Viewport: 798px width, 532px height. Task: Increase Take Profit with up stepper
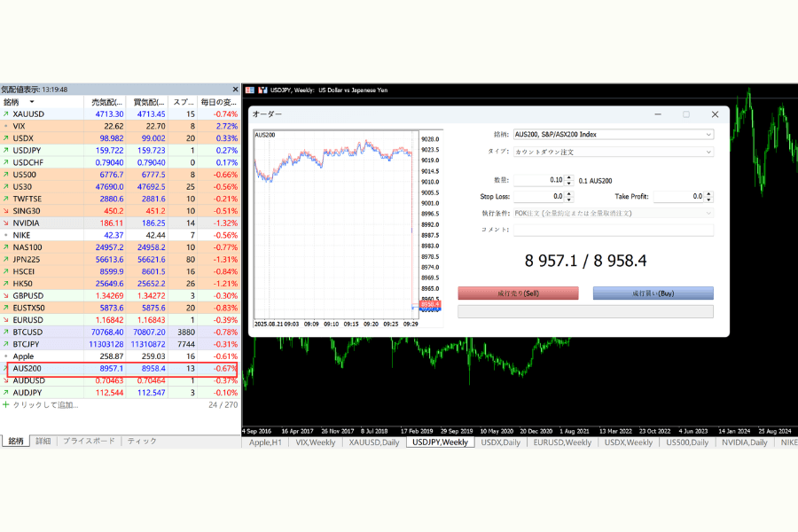click(x=708, y=194)
